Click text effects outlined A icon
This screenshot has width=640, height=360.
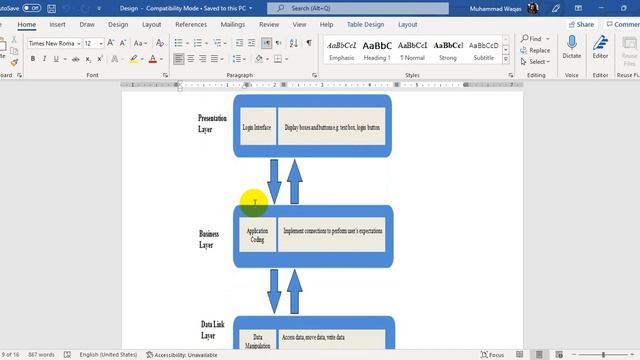tap(115, 59)
